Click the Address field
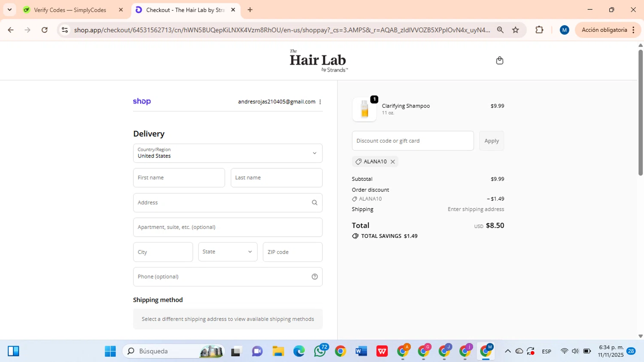The image size is (644, 362). 228,203
